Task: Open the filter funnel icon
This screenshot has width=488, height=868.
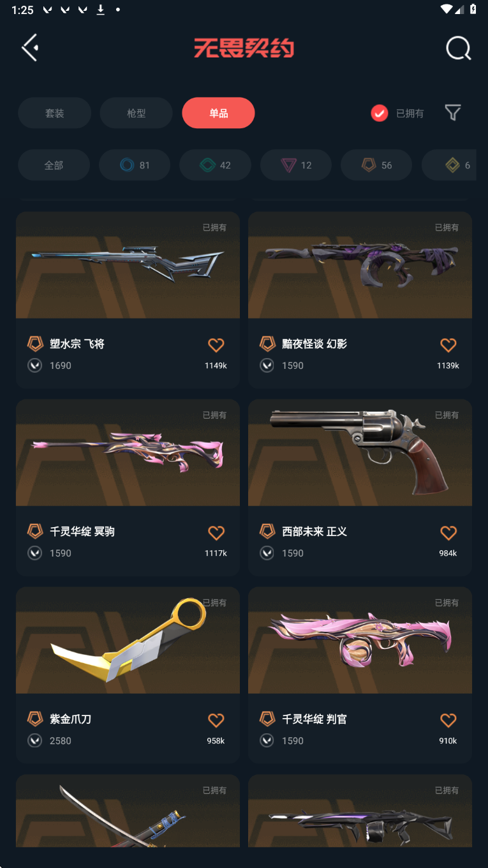Action: click(453, 113)
